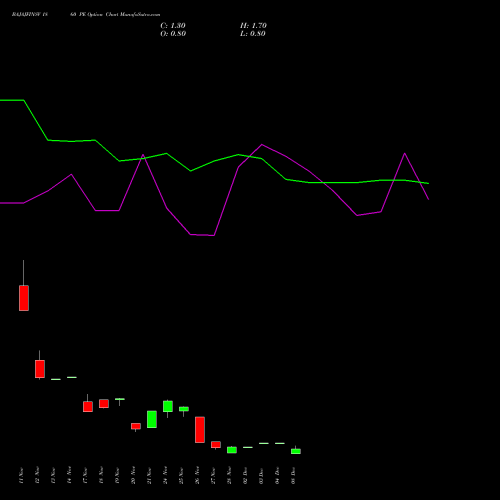Click the small red candle for 20 Nov

point(136,426)
